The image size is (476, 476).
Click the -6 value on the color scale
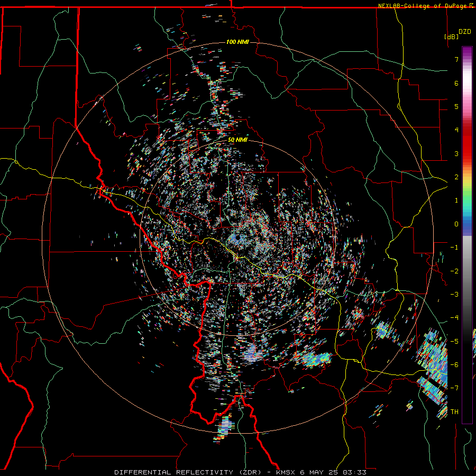click(454, 365)
